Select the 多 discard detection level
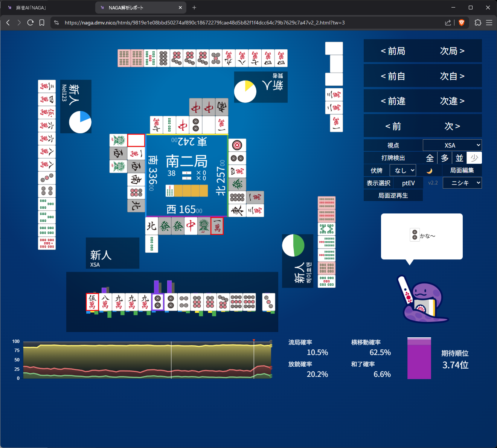497x448 pixels. 445,158
